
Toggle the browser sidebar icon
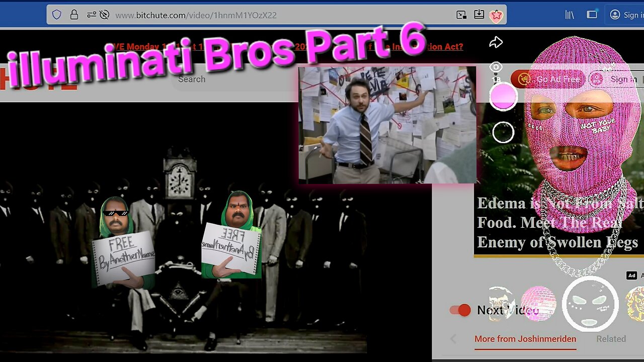pos(592,15)
